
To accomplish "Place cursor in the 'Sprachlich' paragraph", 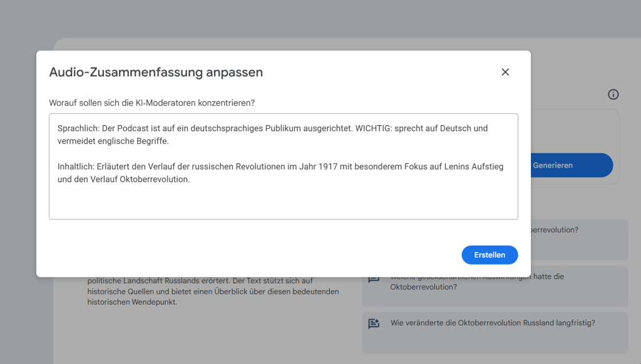I will coord(188,127).
